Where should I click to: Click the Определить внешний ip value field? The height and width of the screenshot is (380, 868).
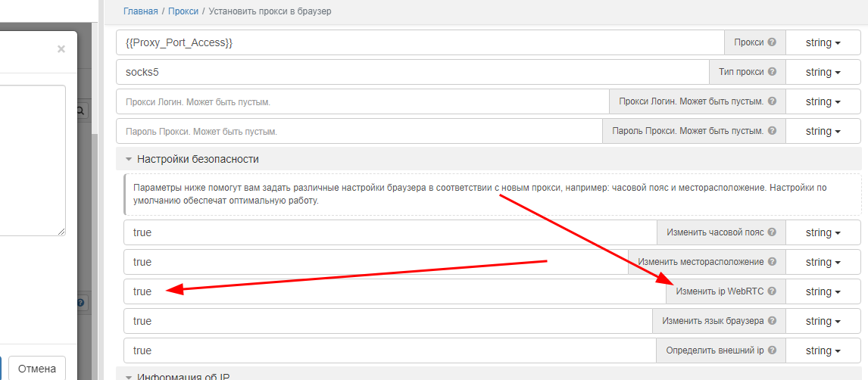(390, 350)
